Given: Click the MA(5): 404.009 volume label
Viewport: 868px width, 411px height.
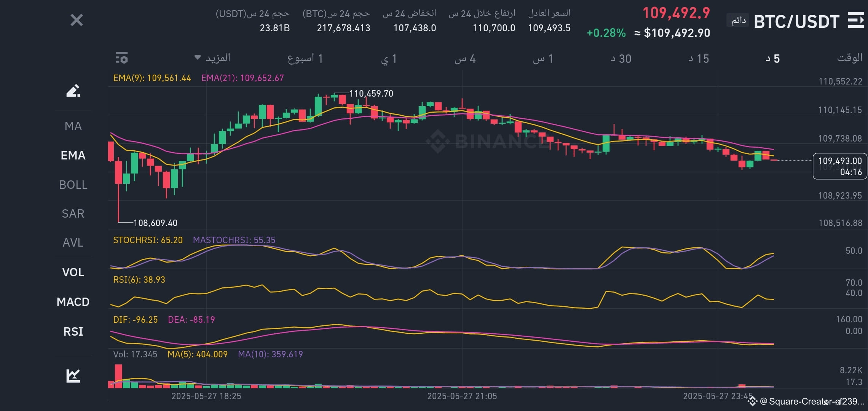Looking at the screenshot, I should click(197, 354).
